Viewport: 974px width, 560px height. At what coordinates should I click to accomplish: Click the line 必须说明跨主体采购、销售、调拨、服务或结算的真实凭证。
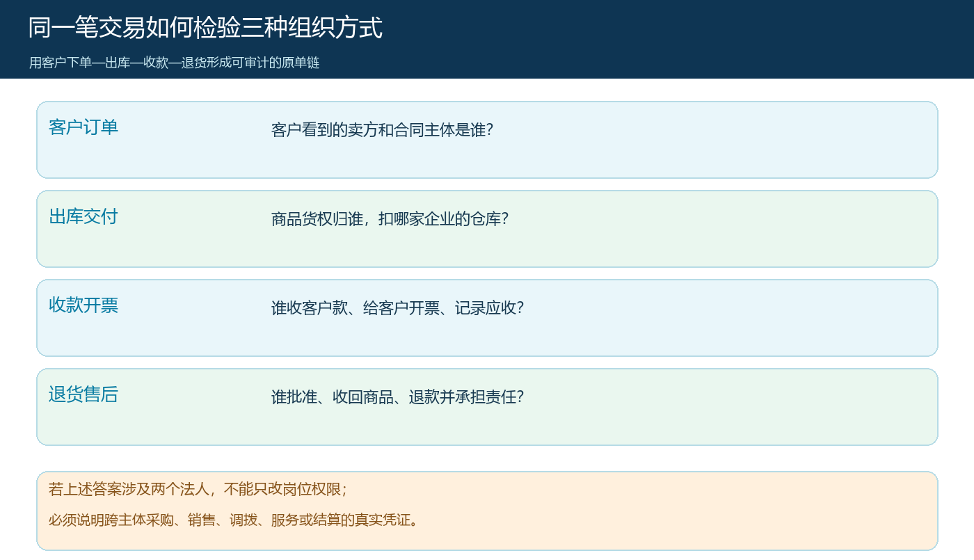tap(233, 520)
